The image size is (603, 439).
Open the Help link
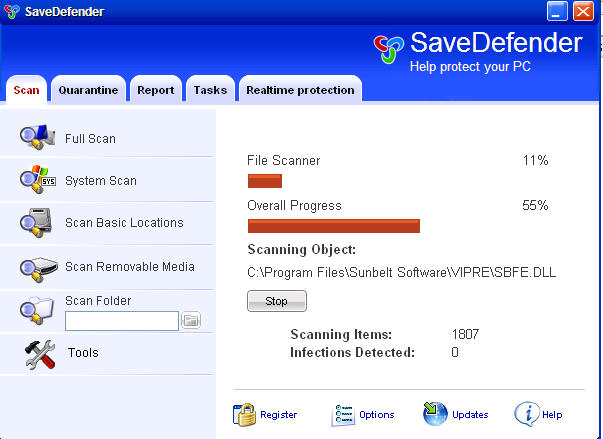pos(552,415)
